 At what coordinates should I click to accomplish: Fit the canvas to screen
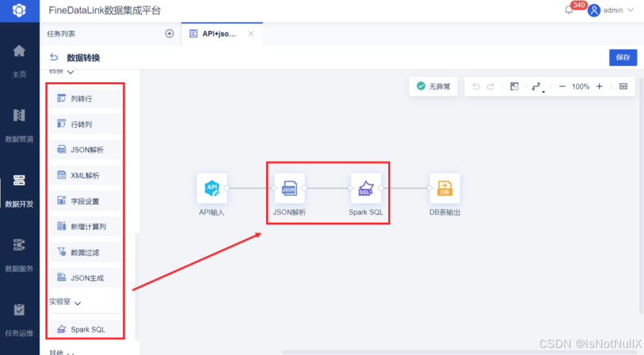click(514, 87)
